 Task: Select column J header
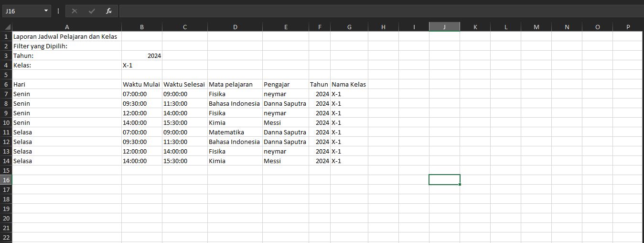click(x=444, y=27)
